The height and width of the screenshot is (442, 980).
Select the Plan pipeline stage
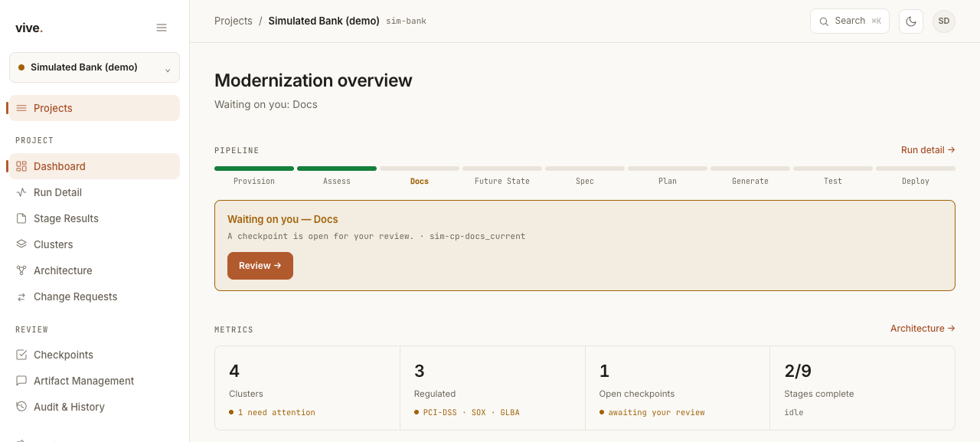(668, 176)
